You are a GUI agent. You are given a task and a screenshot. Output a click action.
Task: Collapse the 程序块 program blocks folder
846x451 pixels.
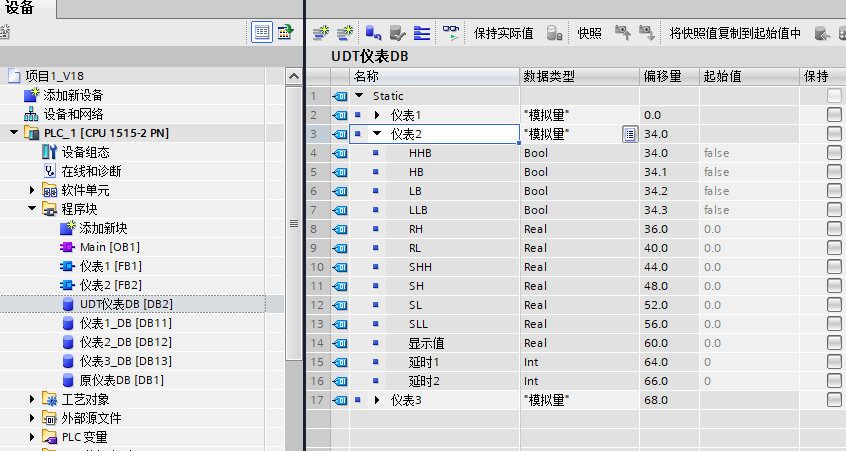(31, 209)
